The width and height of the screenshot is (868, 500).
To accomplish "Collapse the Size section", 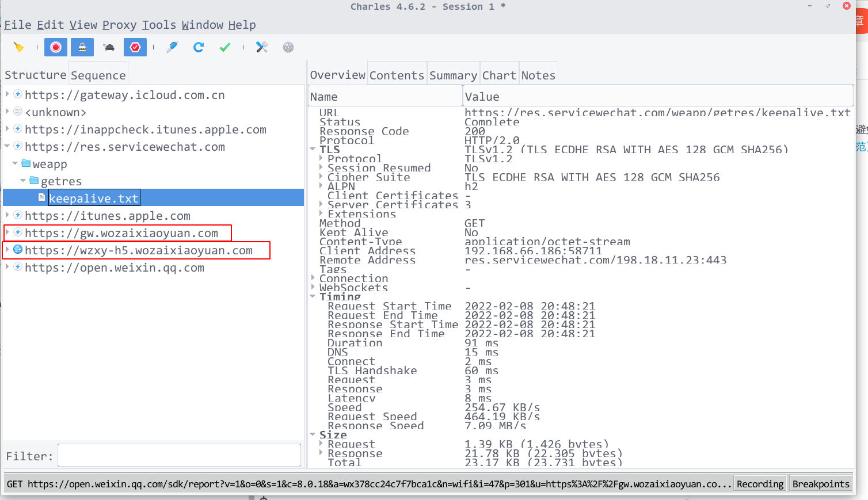I will coord(313,434).
